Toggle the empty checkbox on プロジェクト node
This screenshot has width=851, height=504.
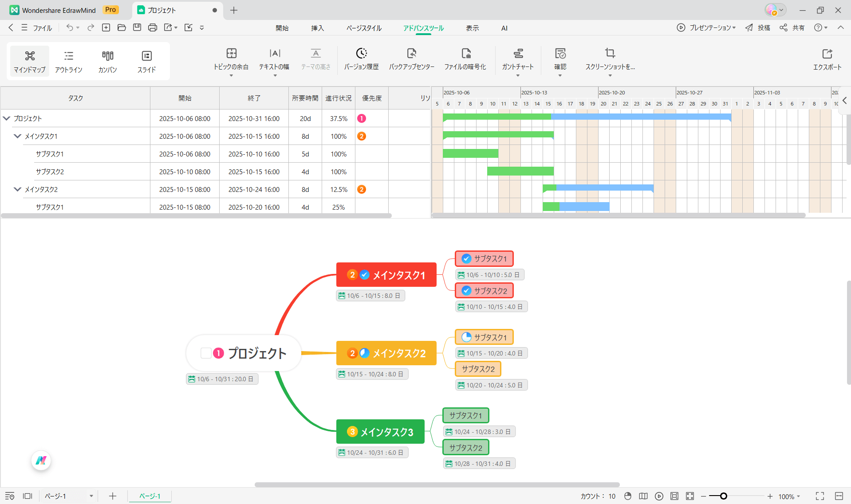tap(206, 353)
